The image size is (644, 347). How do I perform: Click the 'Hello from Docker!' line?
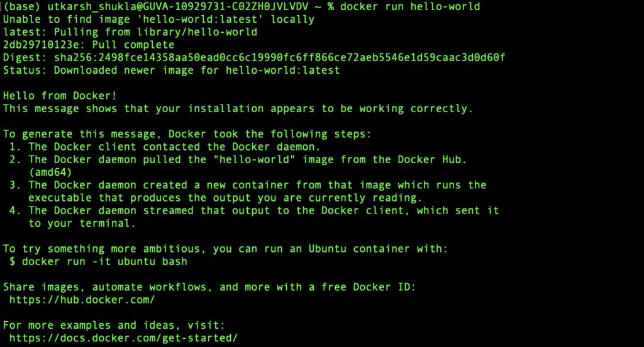[60, 96]
